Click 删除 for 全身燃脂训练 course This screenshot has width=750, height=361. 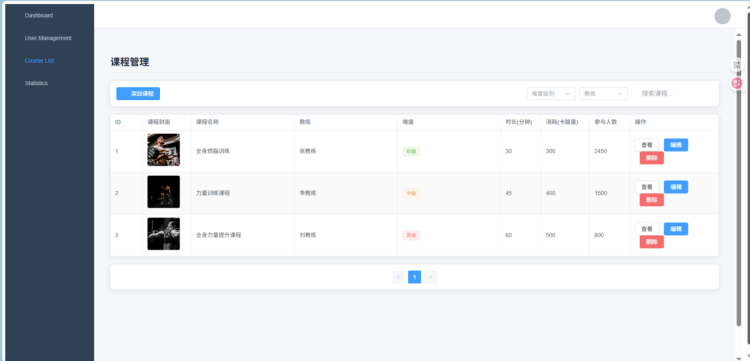[651, 158]
